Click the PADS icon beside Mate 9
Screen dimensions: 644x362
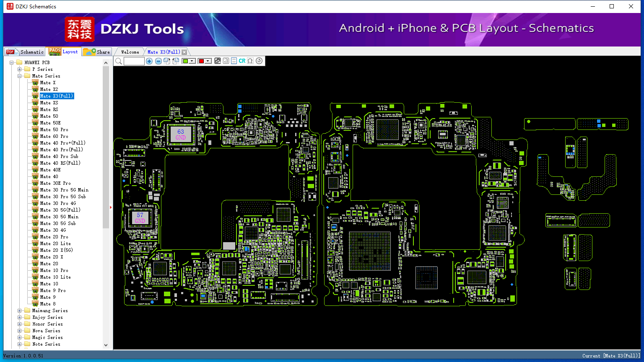point(35,297)
